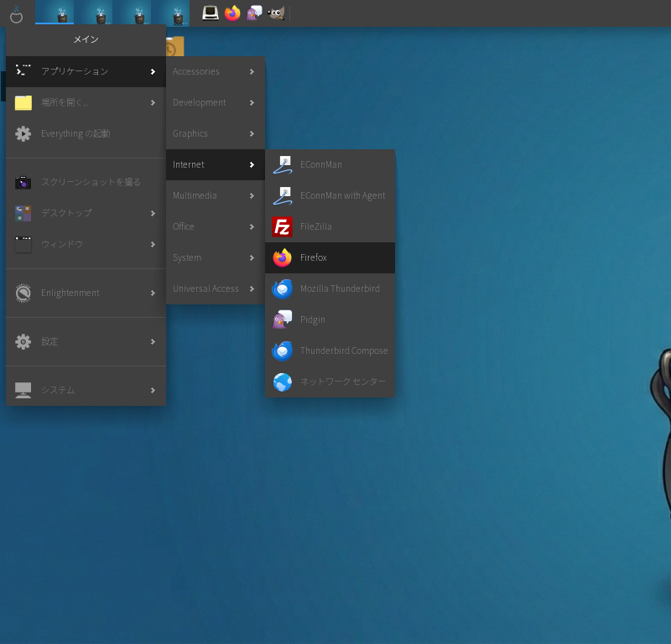Expand the Development category arrow

point(252,102)
